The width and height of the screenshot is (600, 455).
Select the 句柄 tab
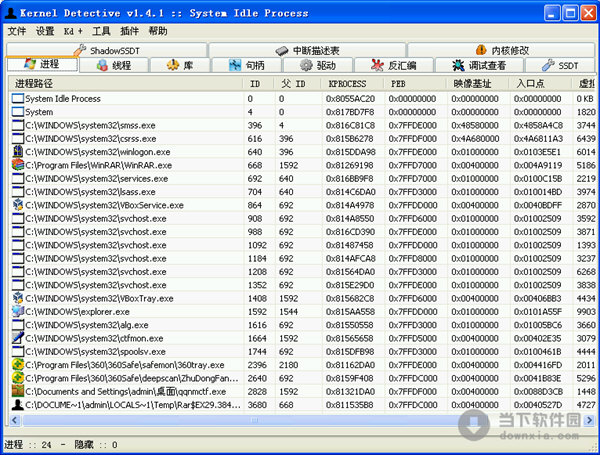click(x=247, y=65)
